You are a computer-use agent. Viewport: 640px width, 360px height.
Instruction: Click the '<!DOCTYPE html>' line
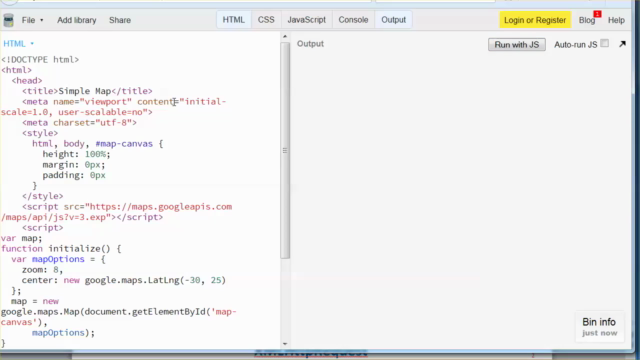click(x=40, y=60)
